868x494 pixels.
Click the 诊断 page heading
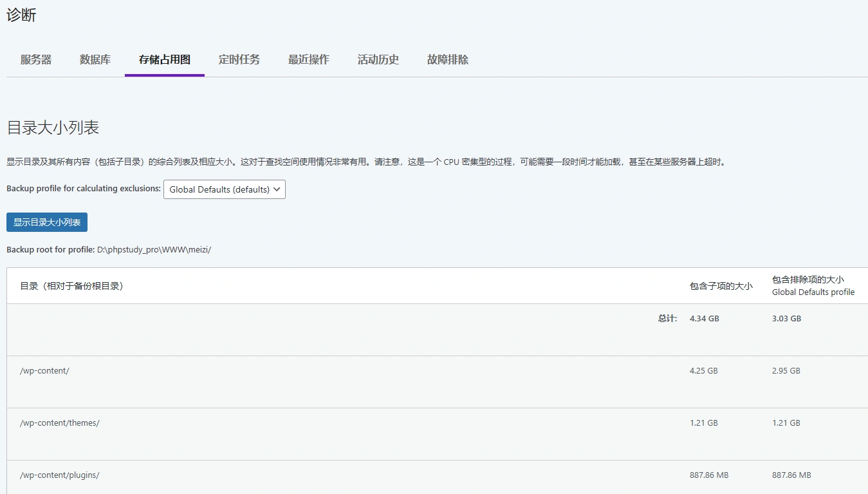pos(22,14)
